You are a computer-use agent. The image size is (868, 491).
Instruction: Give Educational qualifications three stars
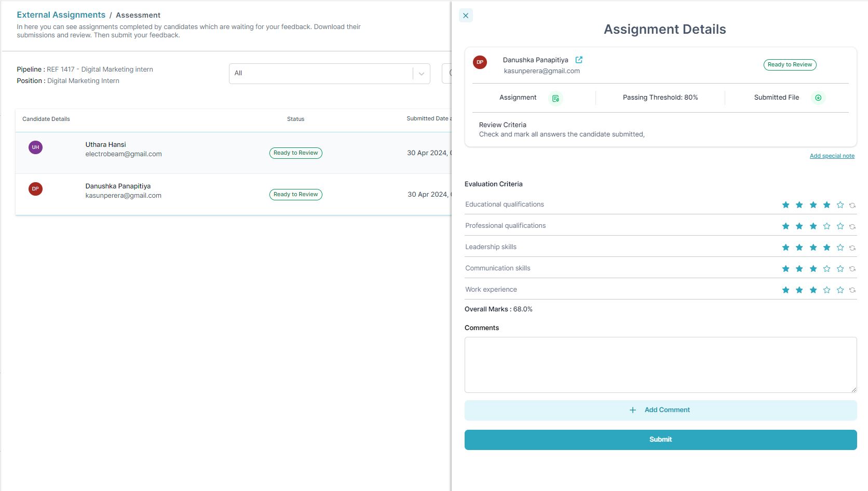pos(813,205)
